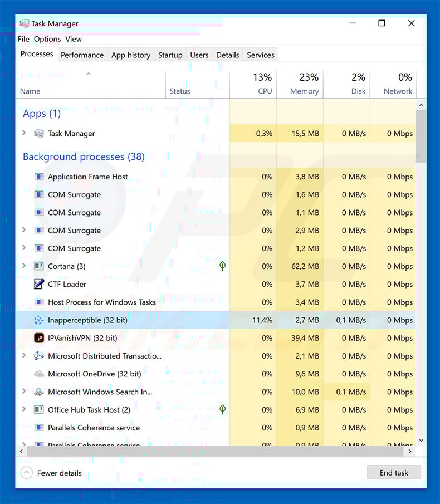
Task: Click the Microsoft OneDrive cloud icon
Action: click(x=39, y=374)
